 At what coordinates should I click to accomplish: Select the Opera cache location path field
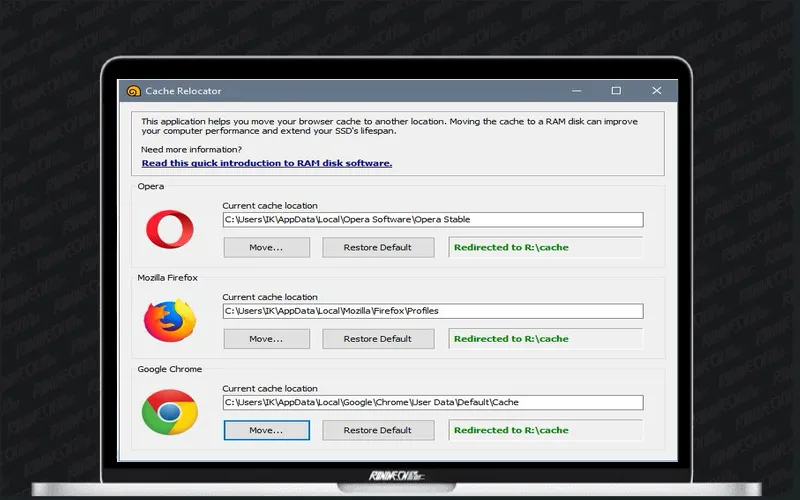433,220
